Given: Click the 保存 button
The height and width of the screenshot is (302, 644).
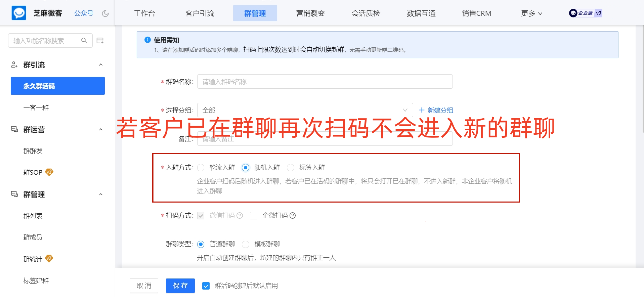Looking at the screenshot, I should (180, 286).
